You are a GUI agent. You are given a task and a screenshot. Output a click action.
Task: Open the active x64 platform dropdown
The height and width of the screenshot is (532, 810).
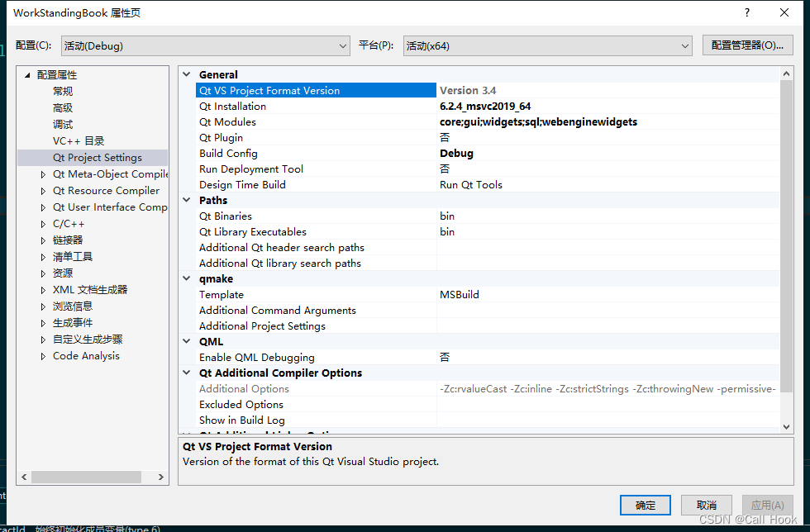pos(686,45)
